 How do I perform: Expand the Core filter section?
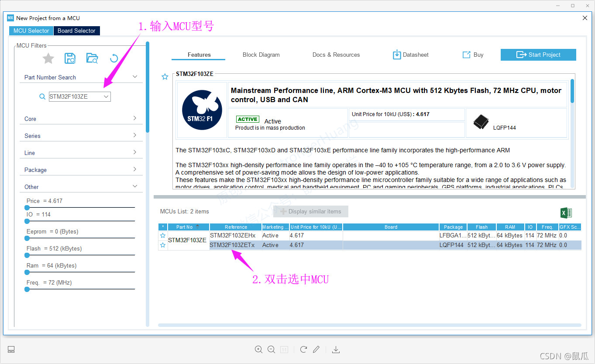click(x=135, y=118)
